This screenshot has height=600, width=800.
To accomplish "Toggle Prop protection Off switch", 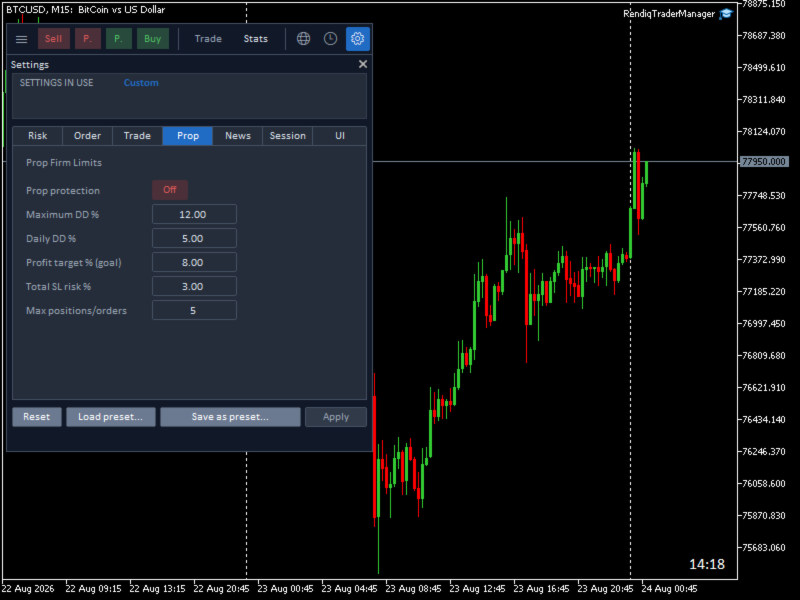I will 170,190.
